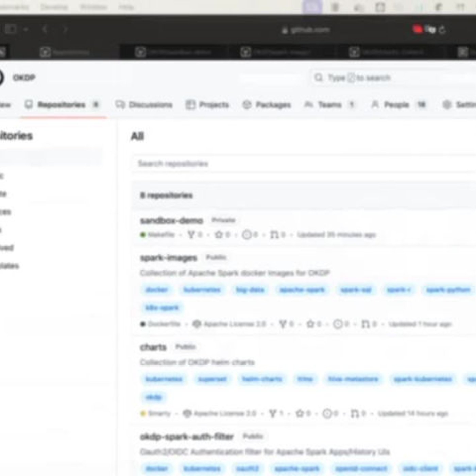Open the OKDP organization home link
Viewport: 476px width, 476px height.
pos(24,78)
